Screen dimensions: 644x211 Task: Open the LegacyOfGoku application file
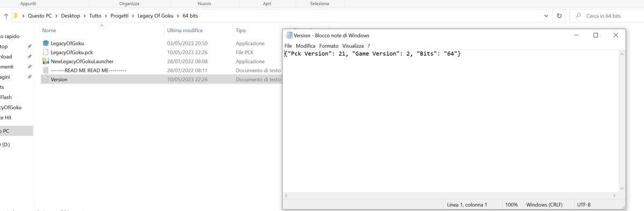pyautogui.click(x=67, y=43)
